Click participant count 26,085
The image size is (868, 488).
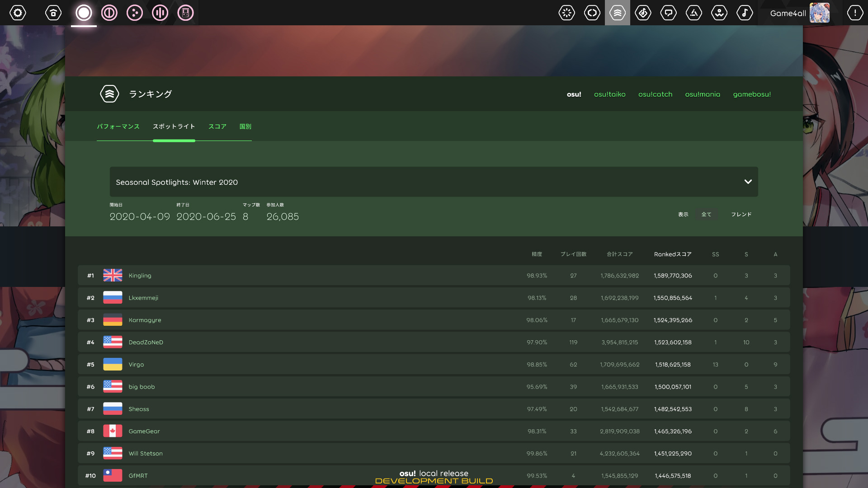(283, 216)
